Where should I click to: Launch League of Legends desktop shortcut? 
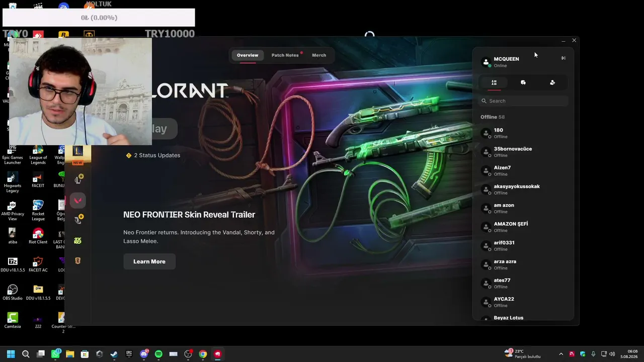point(38,155)
